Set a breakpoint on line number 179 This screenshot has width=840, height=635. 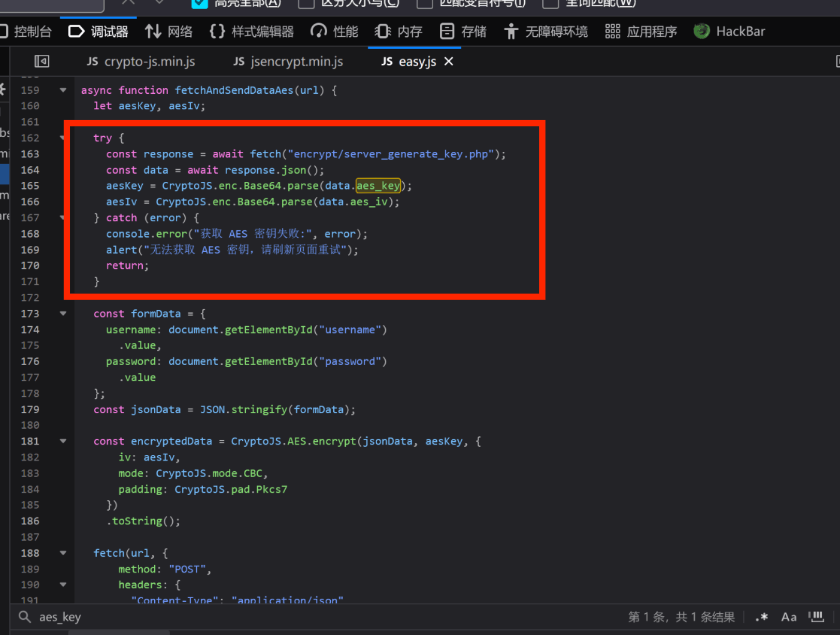pyautogui.click(x=30, y=409)
